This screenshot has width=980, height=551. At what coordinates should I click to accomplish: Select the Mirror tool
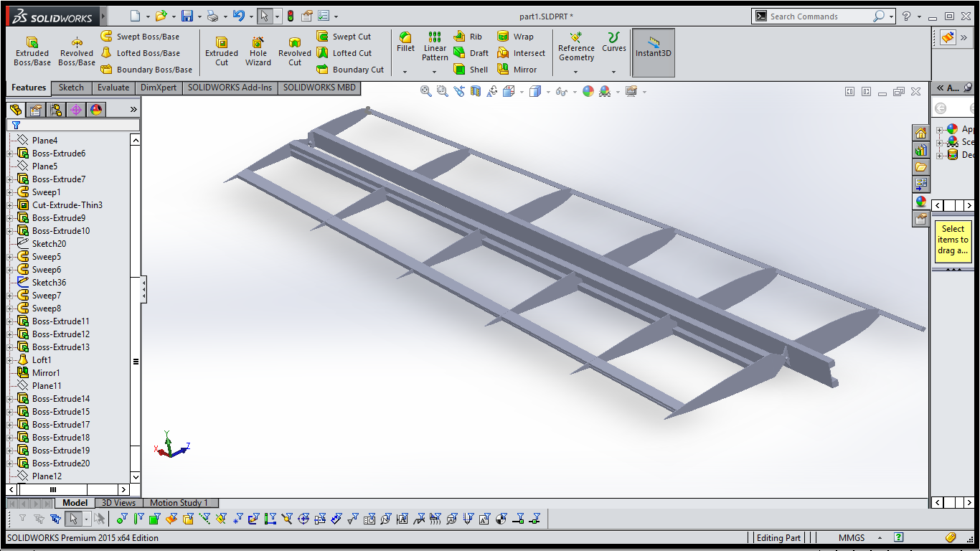517,70
